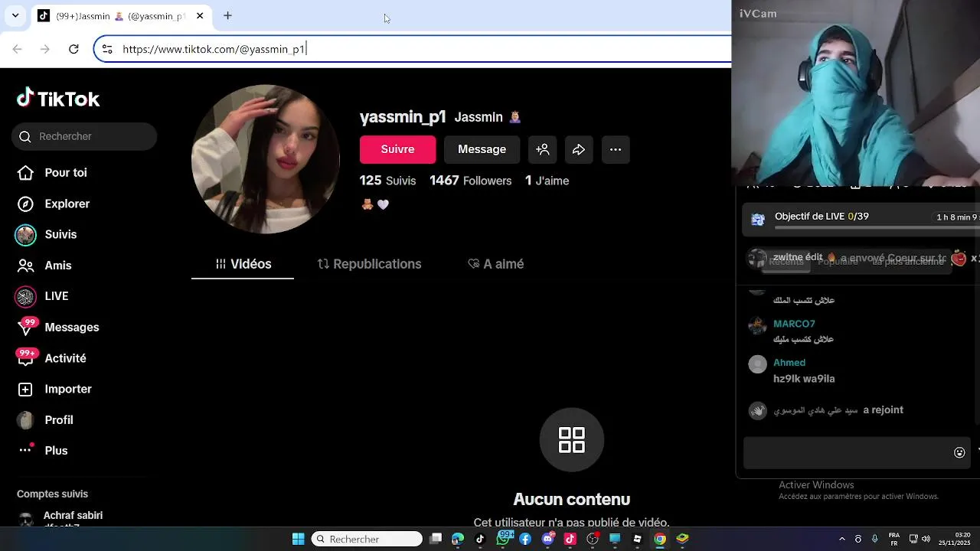Screen dimensions: 980x551
Task: Open the Windows Start menu
Action: 298,540
